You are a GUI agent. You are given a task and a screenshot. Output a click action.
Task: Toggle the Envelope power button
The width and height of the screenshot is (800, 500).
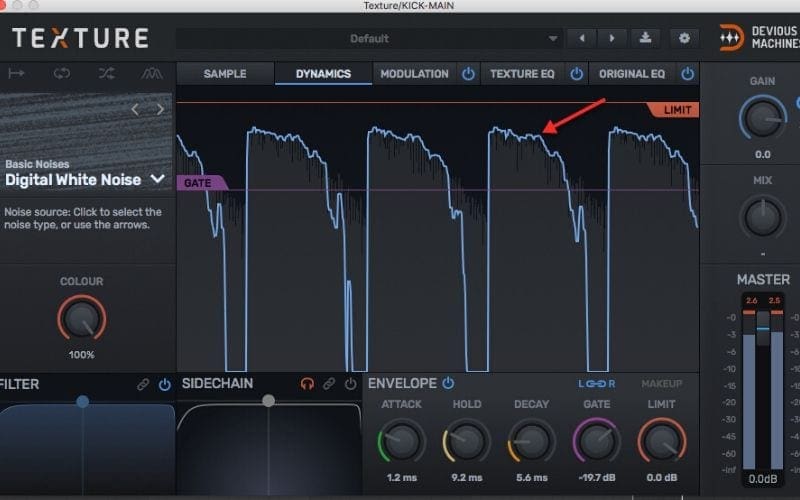click(448, 383)
